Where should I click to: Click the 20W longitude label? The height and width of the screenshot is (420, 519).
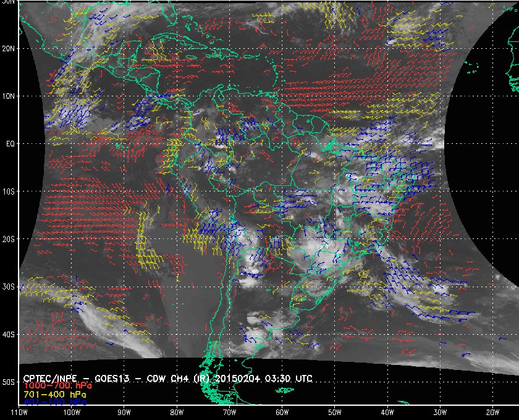(492, 413)
